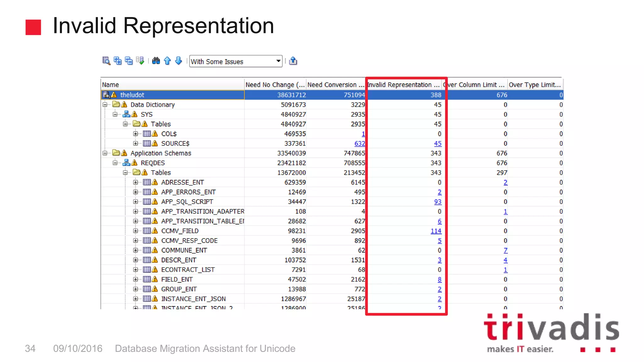This screenshot has width=644, height=362.
Task: Click the GROUP_ENT table icon
Action: 147,289
